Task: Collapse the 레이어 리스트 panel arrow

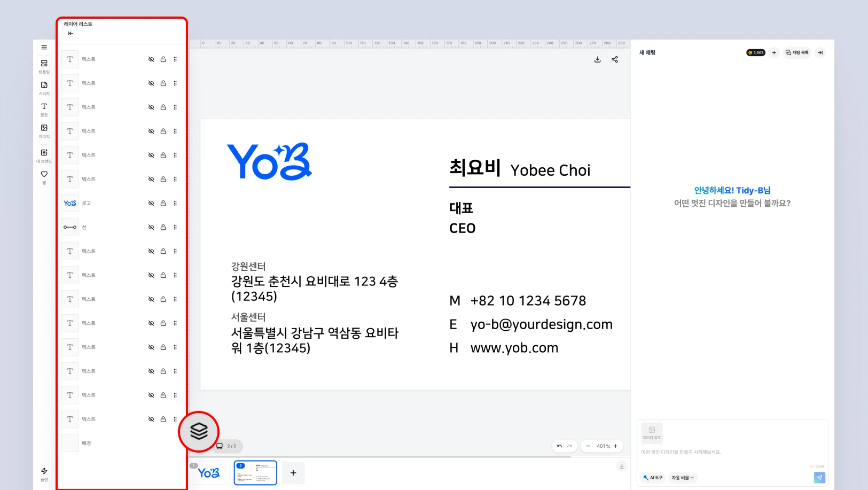Action: click(x=71, y=34)
